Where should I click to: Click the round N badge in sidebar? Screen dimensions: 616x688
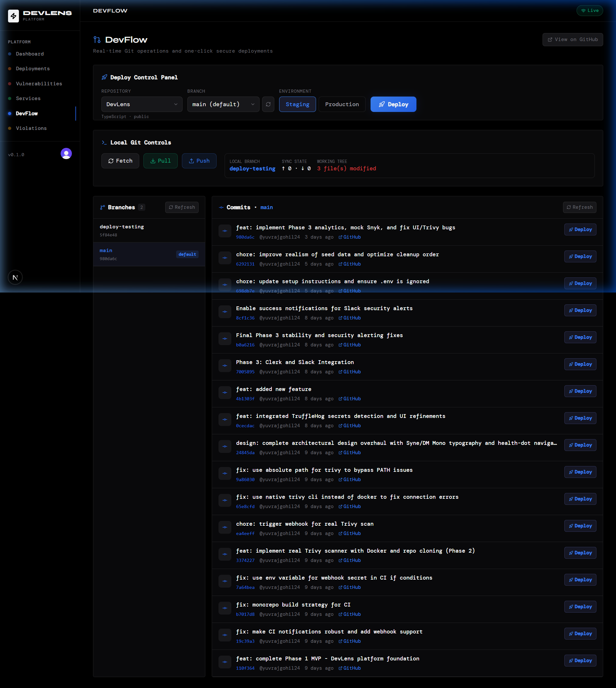coord(15,277)
